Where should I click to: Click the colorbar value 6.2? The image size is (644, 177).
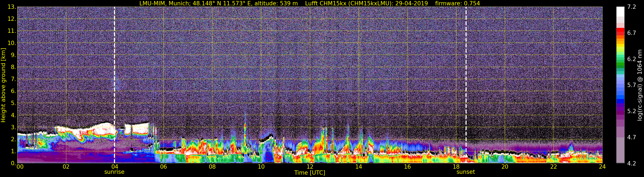click(x=632, y=59)
